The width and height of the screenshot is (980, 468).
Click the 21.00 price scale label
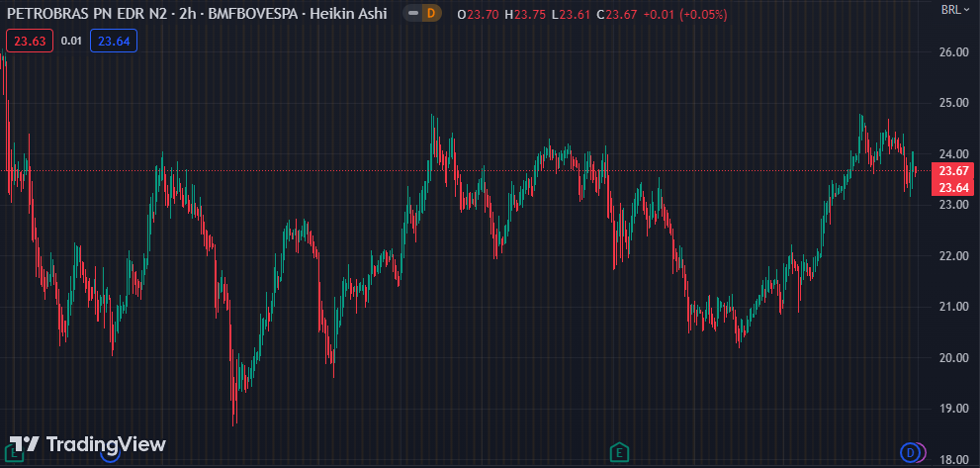[x=953, y=307]
